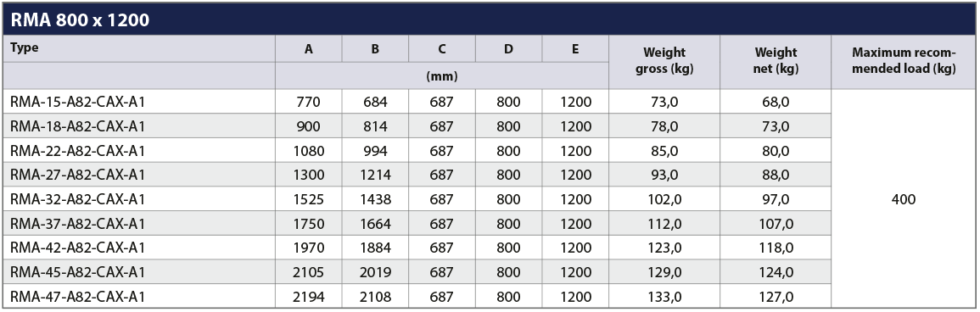Click gross weight 93,0
Viewport: 980px width, 312px height.
click(664, 175)
